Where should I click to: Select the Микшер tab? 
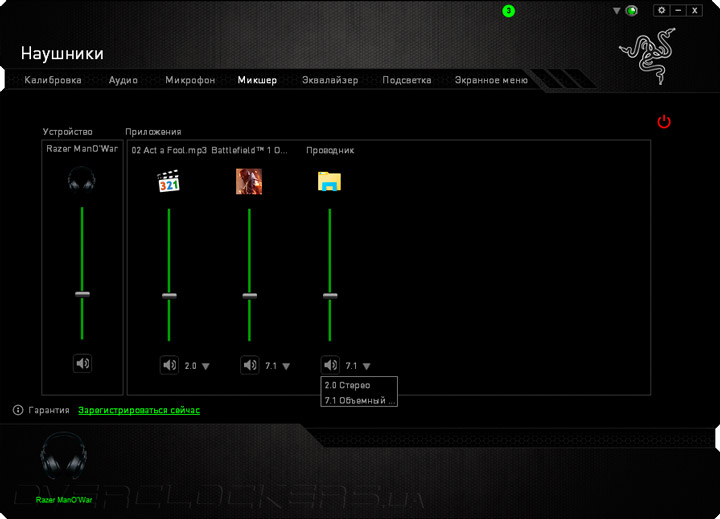point(257,80)
